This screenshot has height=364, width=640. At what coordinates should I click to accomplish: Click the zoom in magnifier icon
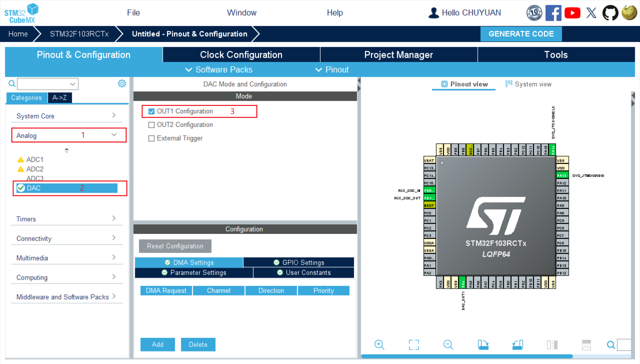pyautogui.click(x=379, y=345)
